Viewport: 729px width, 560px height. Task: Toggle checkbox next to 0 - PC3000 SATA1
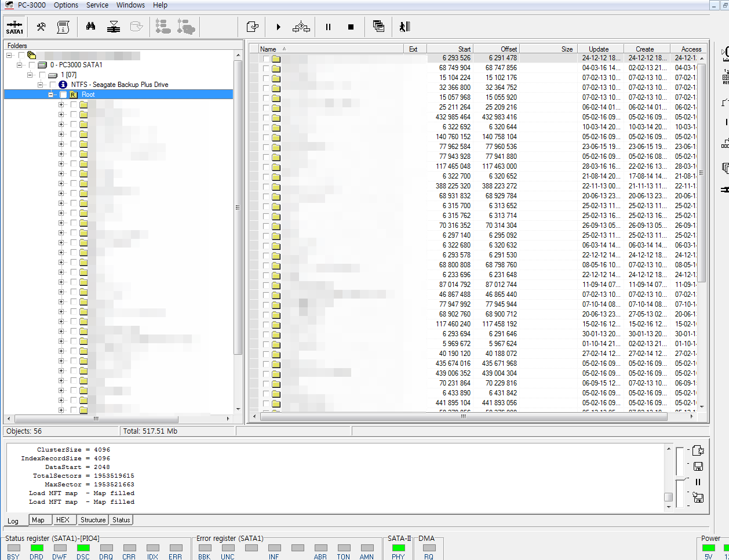point(32,65)
